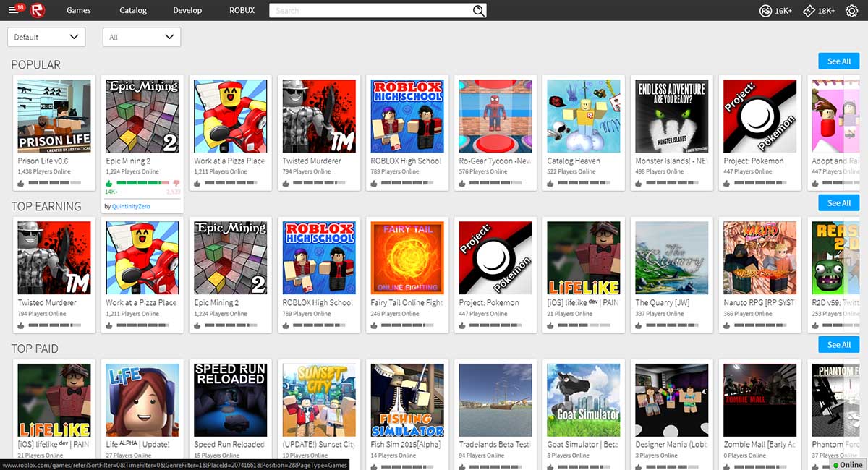868x470 pixels.
Task: Click thumbs-up under Ro-Gear Tycoon
Action: pyautogui.click(x=462, y=184)
